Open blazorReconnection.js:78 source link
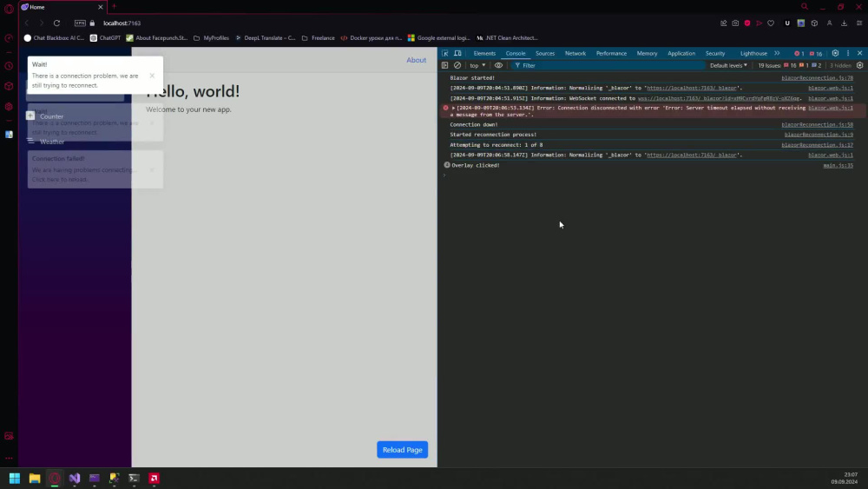The image size is (868, 489). tap(817, 78)
